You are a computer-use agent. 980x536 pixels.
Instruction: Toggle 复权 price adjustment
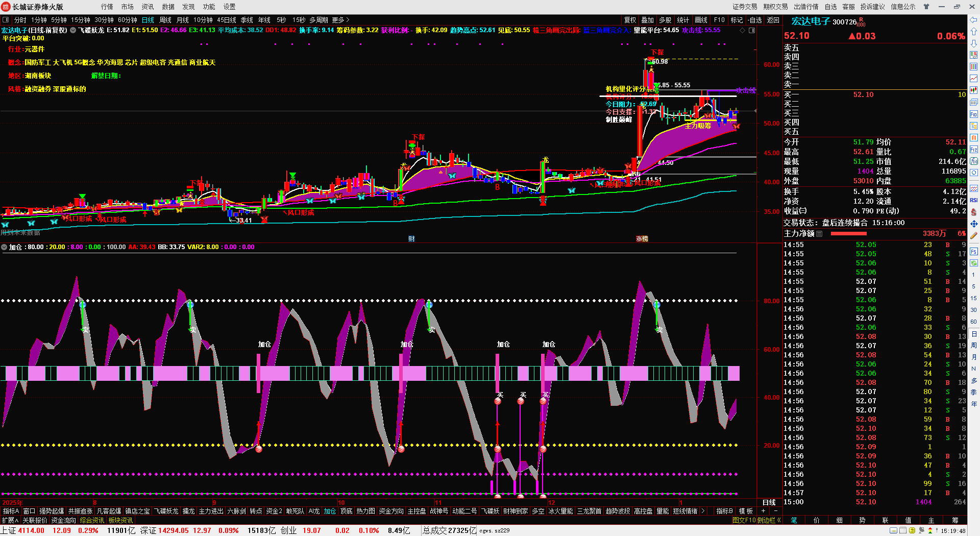630,20
